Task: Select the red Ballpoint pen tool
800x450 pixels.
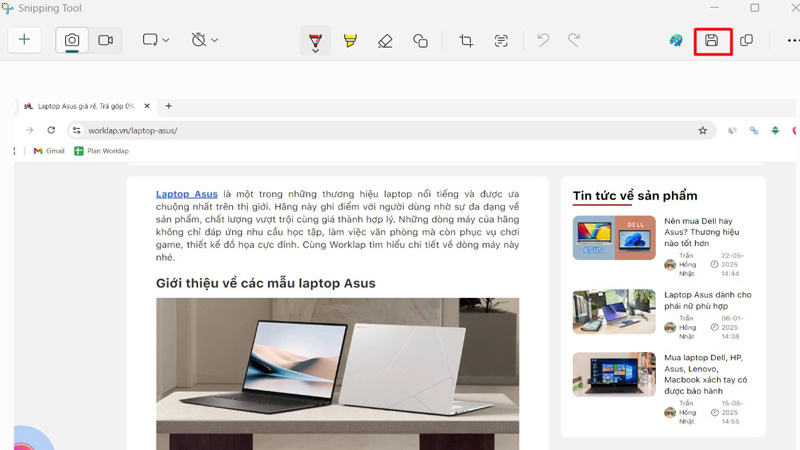Action: (x=315, y=39)
